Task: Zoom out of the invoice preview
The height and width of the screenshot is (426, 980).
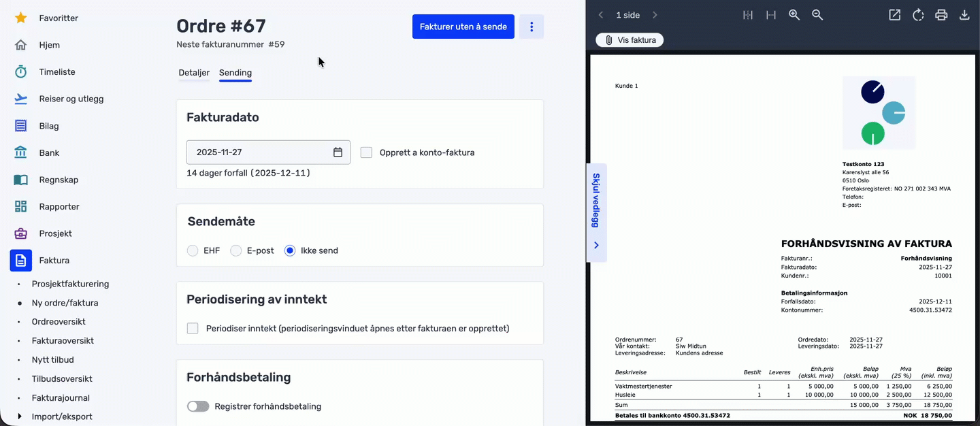Action: click(x=817, y=15)
